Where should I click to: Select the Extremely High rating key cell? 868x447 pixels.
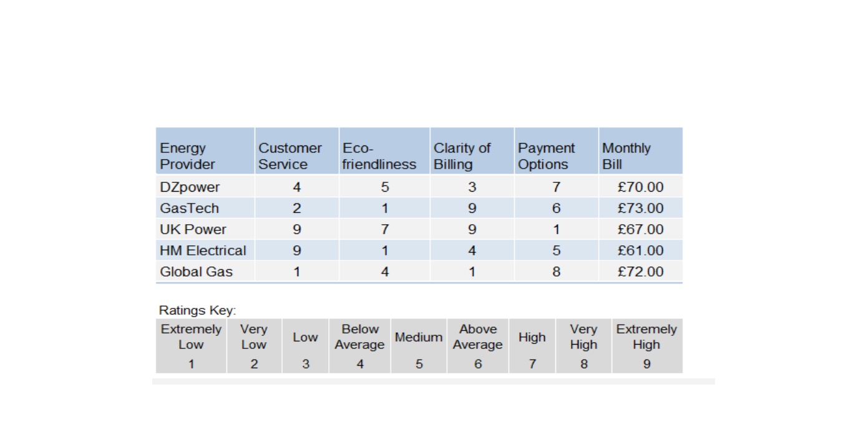tap(646, 346)
